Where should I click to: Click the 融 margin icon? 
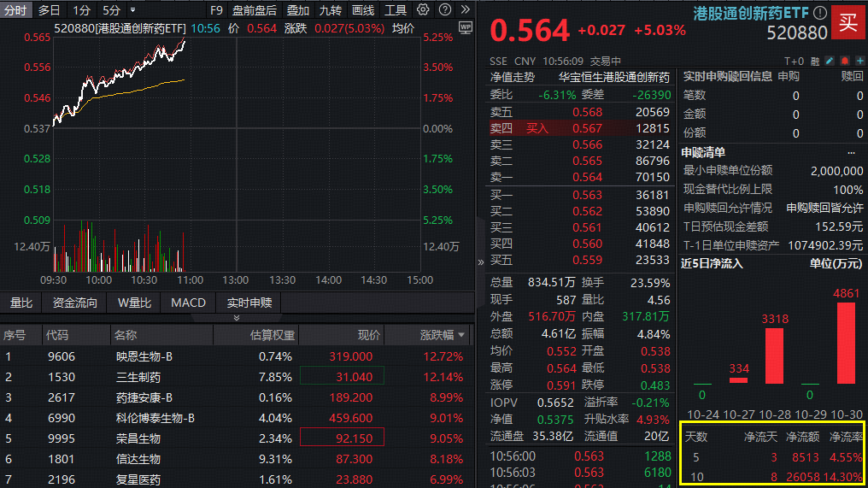coord(814,62)
